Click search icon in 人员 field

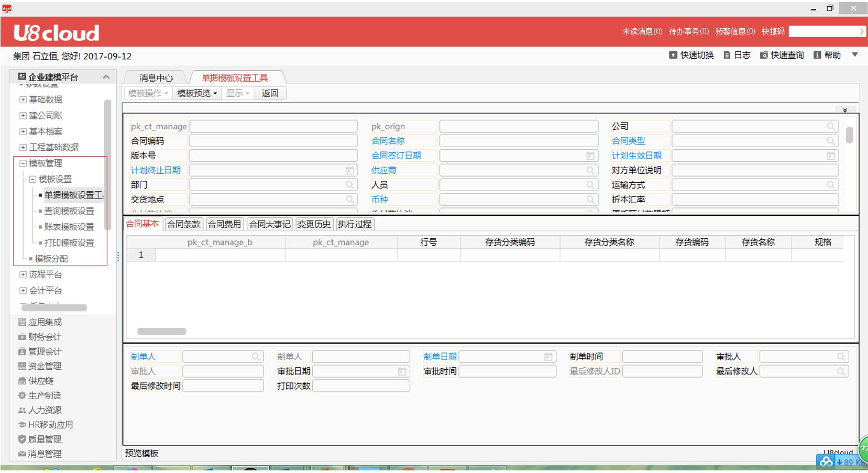point(590,185)
